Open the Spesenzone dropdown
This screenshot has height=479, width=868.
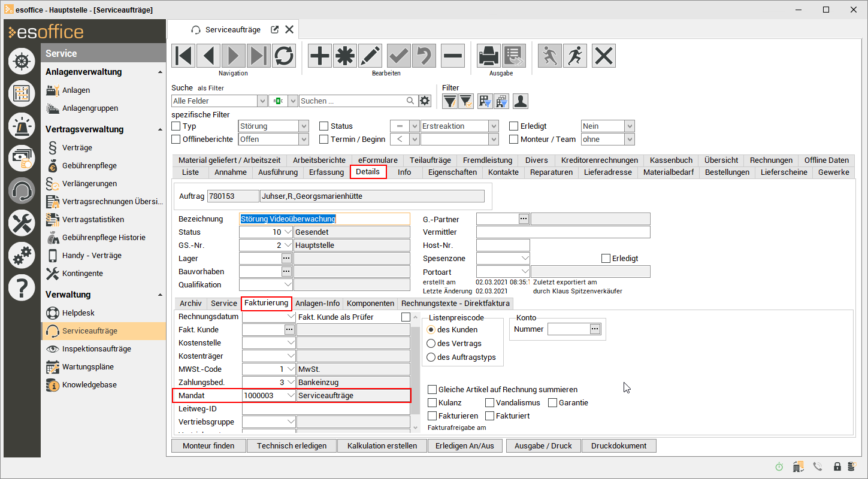[525, 259]
